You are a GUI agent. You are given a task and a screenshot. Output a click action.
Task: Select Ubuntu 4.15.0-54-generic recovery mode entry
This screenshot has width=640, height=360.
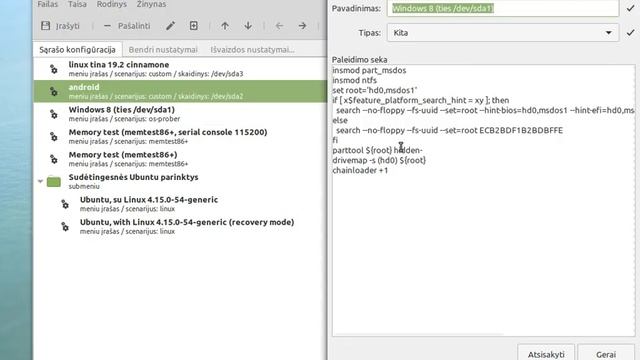pos(180,226)
